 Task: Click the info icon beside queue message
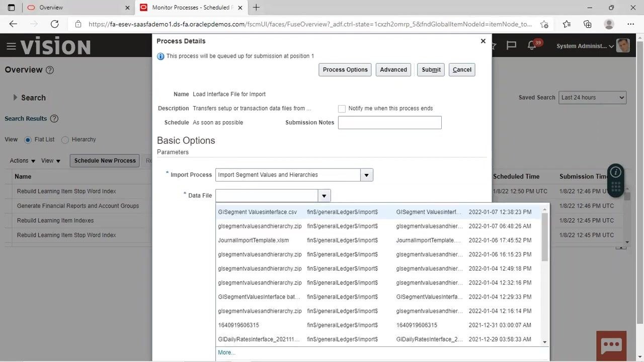point(160,56)
